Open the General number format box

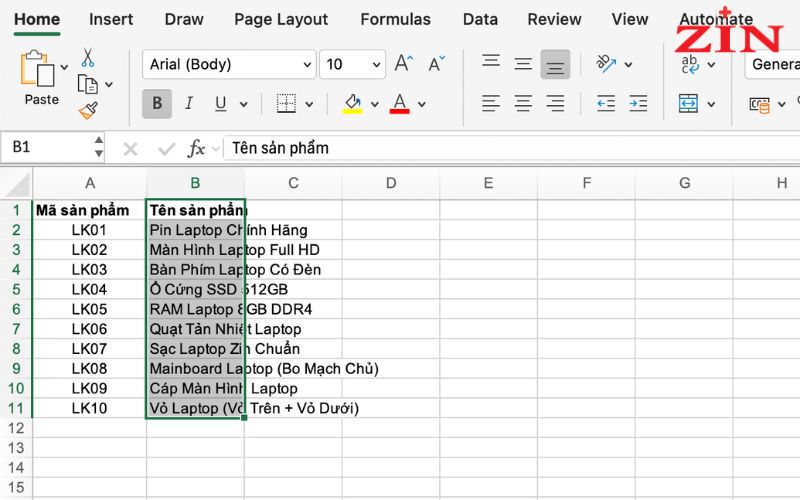coord(772,64)
